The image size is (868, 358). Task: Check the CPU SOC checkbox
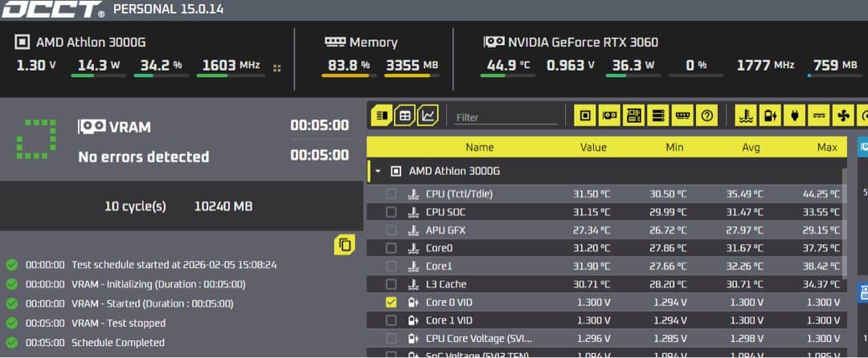[x=391, y=212]
